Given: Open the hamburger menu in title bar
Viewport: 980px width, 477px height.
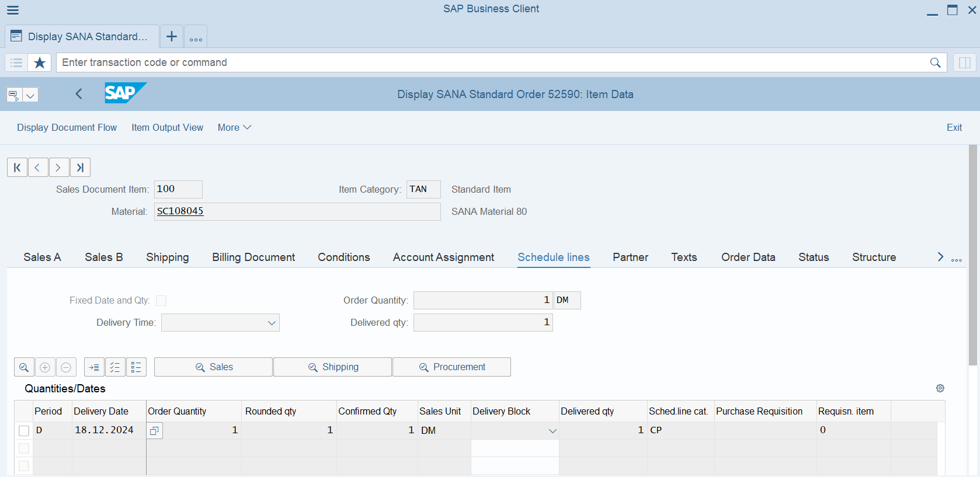Looking at the screenshot, I should [13, 10].
